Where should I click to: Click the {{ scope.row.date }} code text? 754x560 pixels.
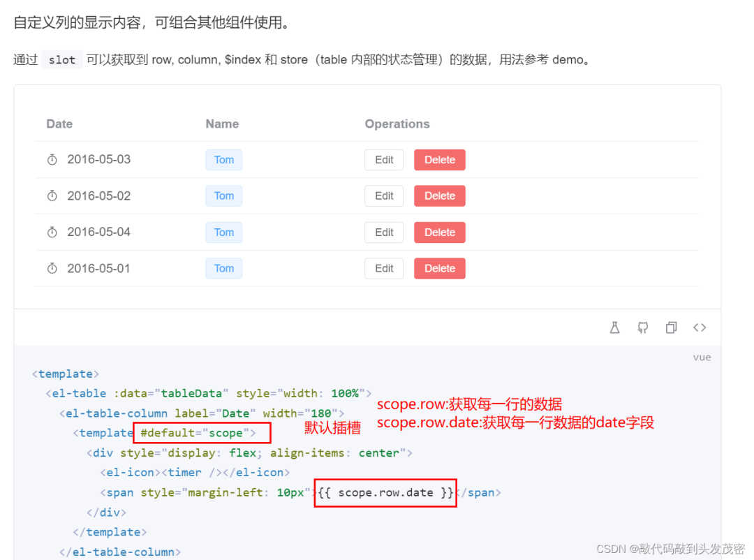pos(385,493)
